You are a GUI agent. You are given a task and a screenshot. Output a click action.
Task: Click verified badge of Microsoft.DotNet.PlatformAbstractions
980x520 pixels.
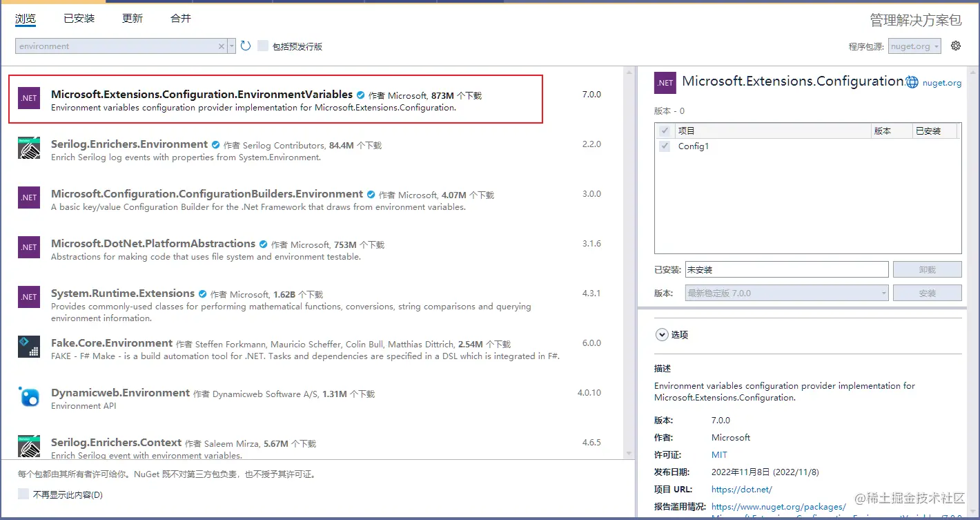[x=263, y=244]
